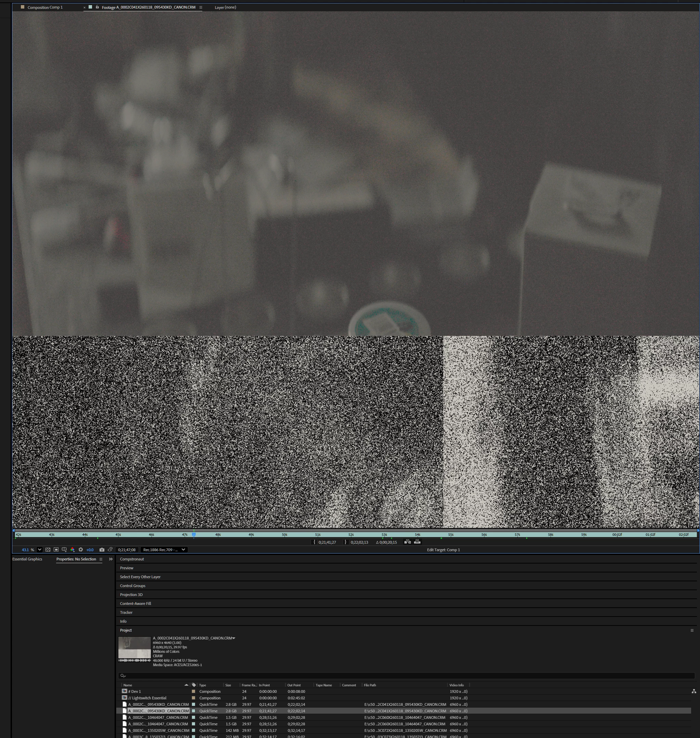The width and height of the screenshot is (700, 738).
Task: Switch to the Composition Comp 1 tab
Action: point(45,7)
